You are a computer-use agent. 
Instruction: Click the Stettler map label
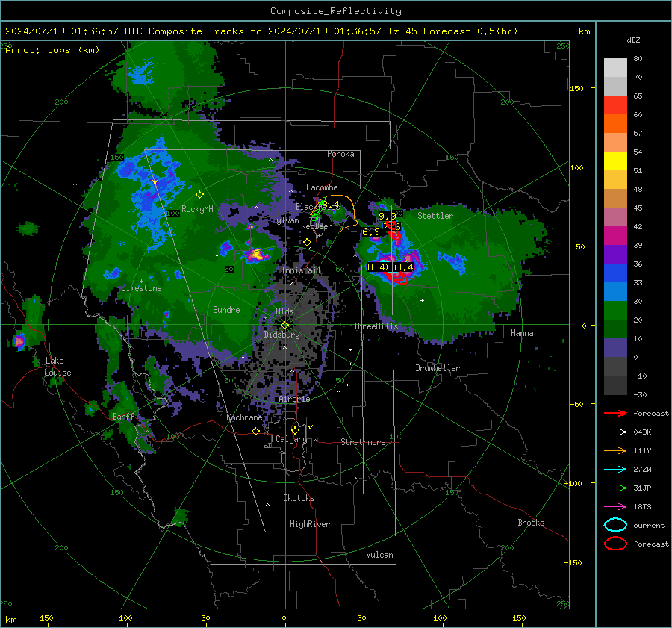[435, 216]
